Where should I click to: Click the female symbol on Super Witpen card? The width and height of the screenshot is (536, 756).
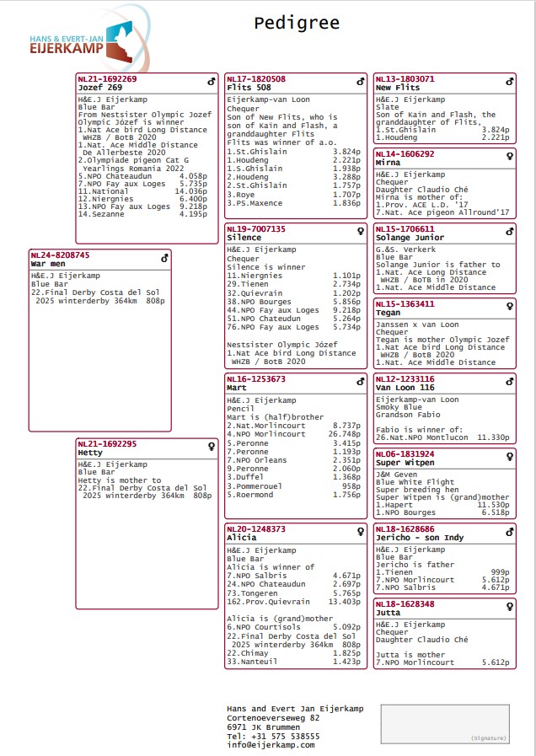[x=510, y=457]
